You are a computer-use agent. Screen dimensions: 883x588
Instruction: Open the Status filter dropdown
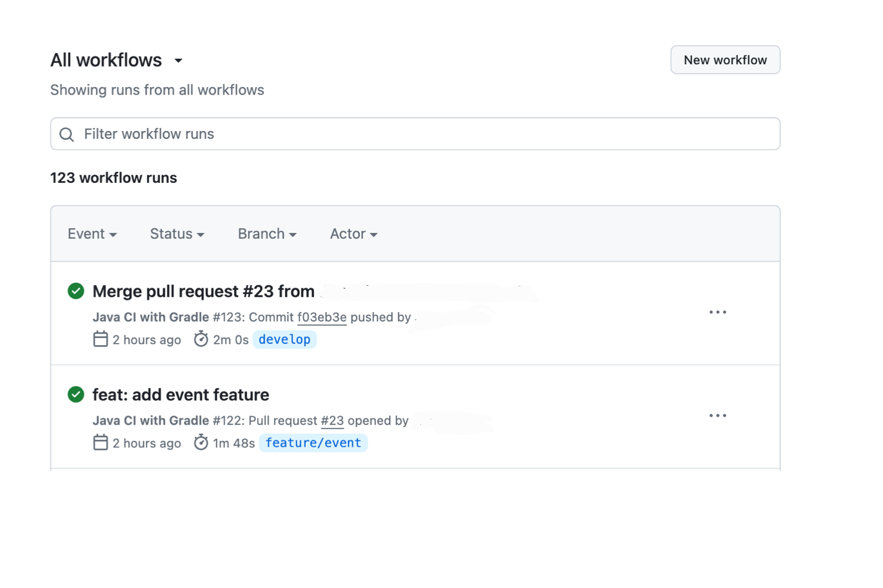177,234
